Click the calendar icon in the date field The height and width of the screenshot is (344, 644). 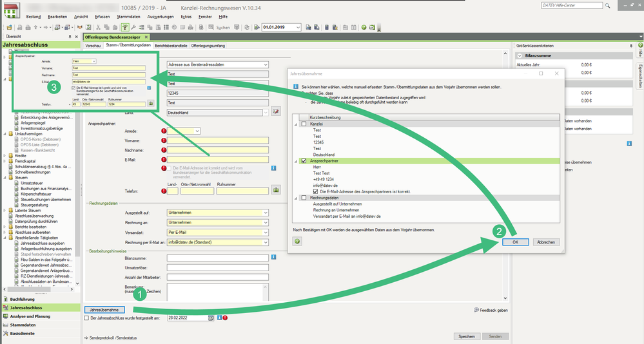click(211, 318)
